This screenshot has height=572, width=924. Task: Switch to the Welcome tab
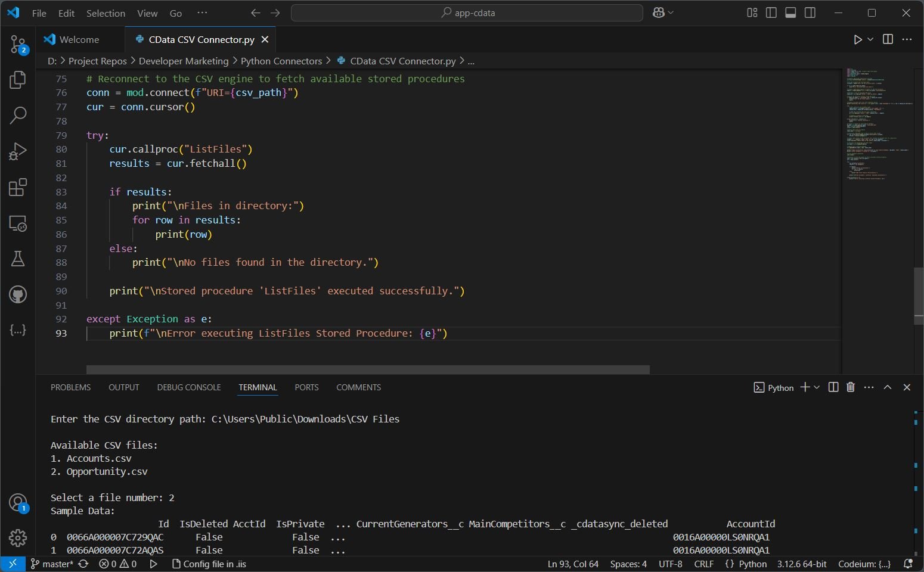(80, 39)
